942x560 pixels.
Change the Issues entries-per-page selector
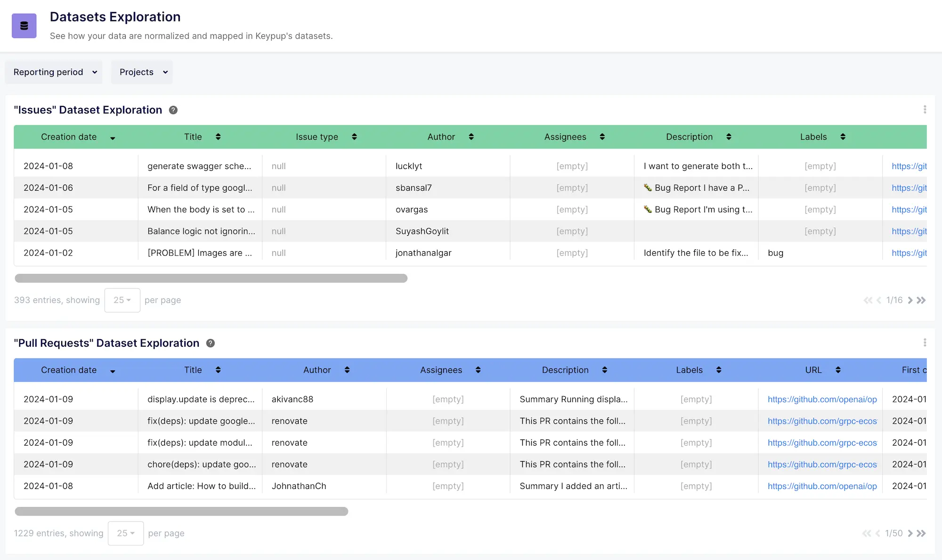[x=122, y=300]
